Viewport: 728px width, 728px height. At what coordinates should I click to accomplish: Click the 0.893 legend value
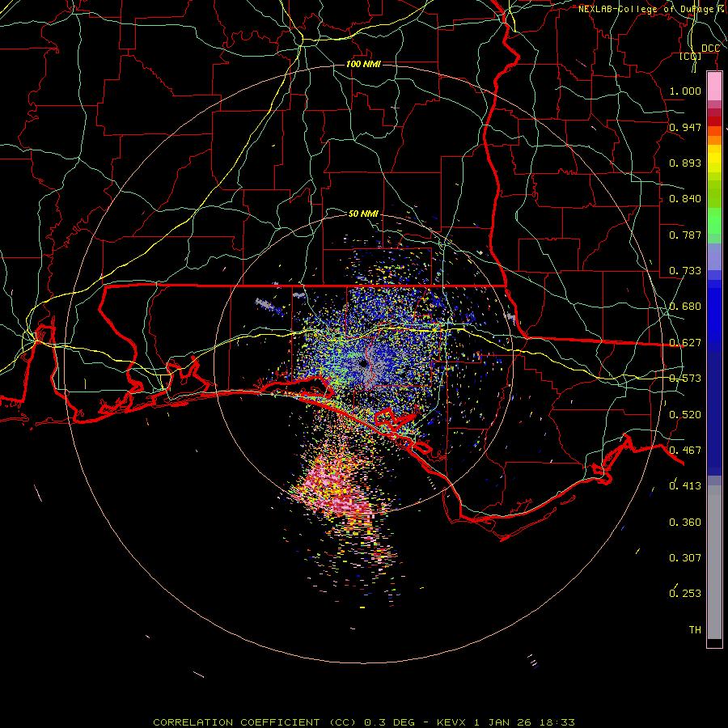pyautogui.click(x=685, y=163)
